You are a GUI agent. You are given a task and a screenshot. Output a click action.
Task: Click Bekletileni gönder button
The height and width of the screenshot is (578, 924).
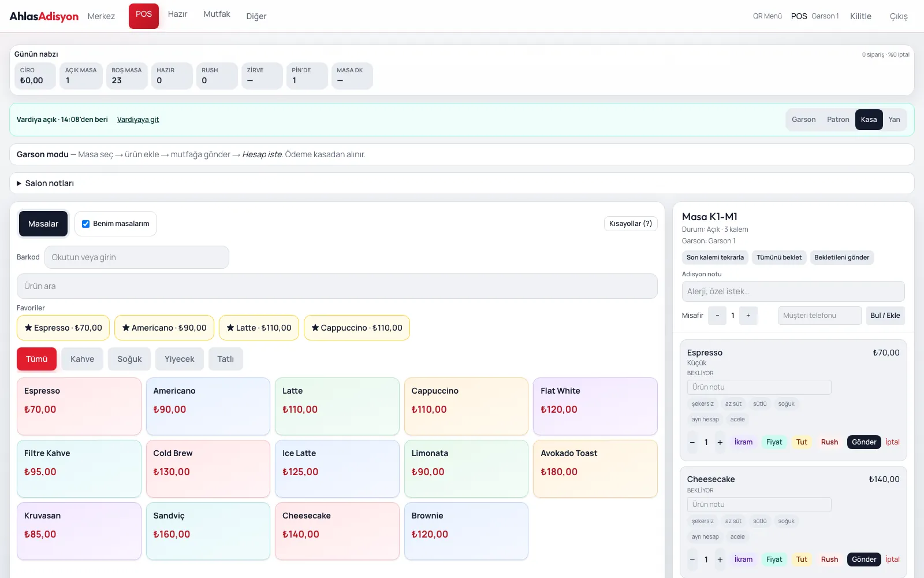pos(841,257)
